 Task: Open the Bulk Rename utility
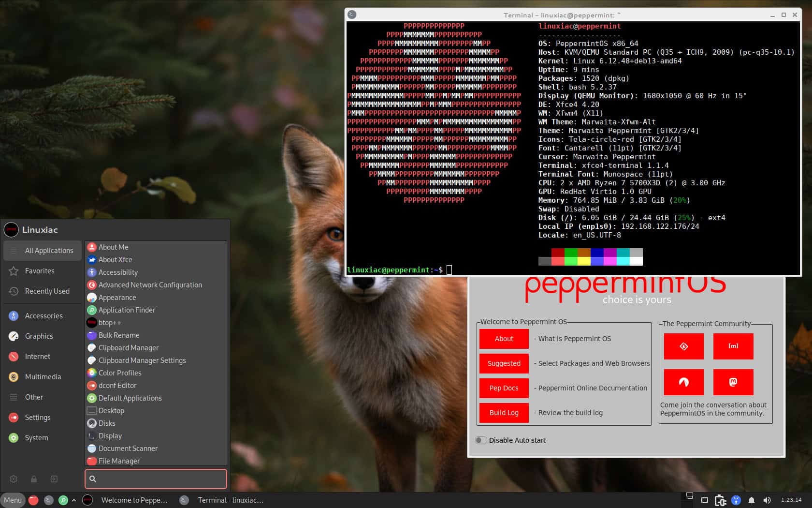(x=118, y=335)
